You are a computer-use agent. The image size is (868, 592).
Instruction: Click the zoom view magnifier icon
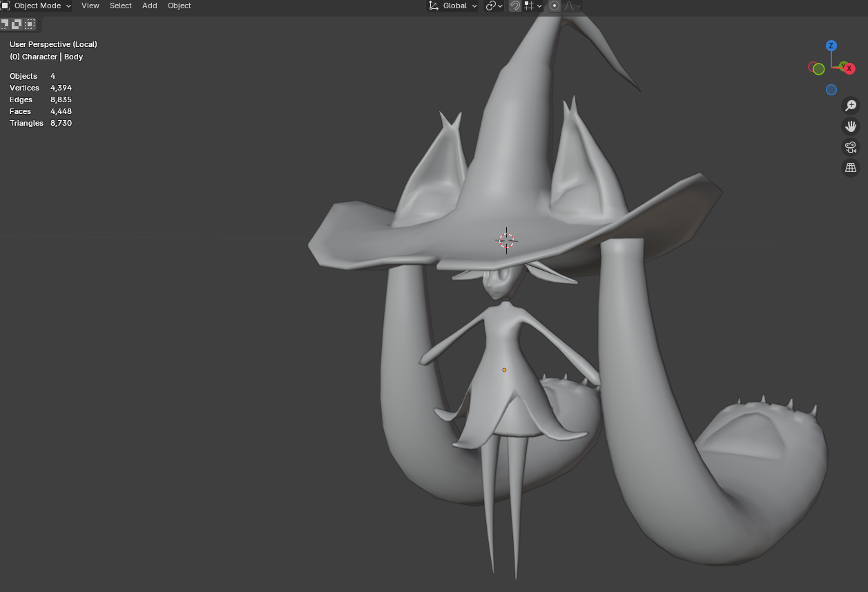[851, 106]
